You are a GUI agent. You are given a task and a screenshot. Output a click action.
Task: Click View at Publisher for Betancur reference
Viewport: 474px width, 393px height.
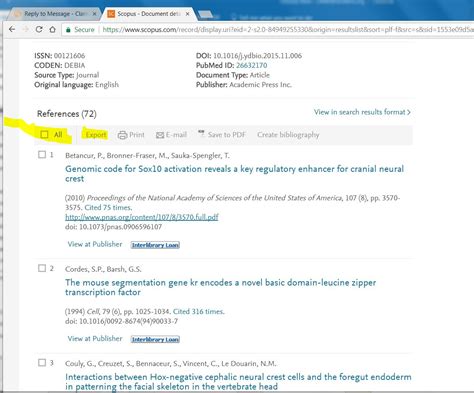click(x=95, y=244)
